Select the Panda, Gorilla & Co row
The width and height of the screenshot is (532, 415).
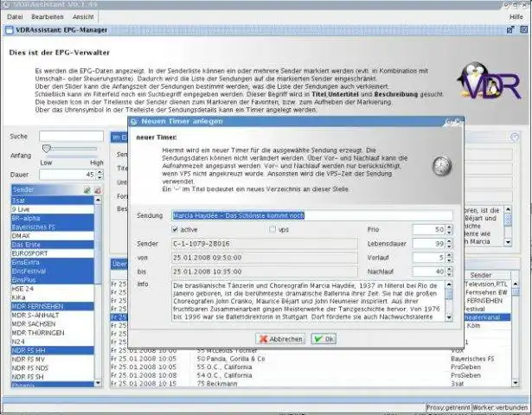click(311, 359)
